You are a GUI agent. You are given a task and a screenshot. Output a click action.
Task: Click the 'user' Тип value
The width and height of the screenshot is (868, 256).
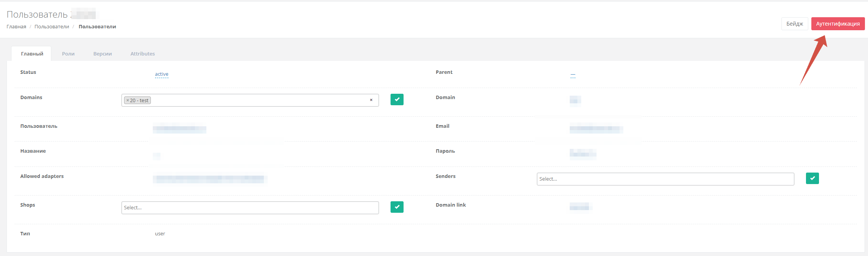point(160,234)
